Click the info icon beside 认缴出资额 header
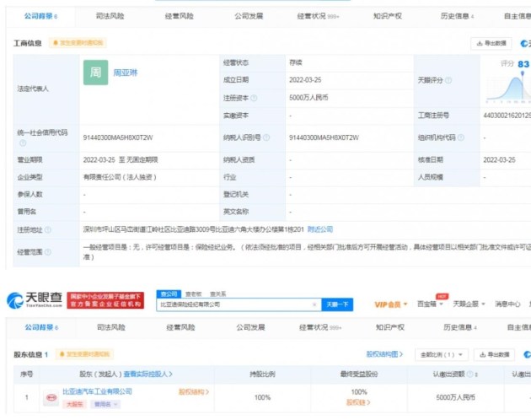Image resolution: width=531 pixels, height=420 pixels. [x=469, y=374]
